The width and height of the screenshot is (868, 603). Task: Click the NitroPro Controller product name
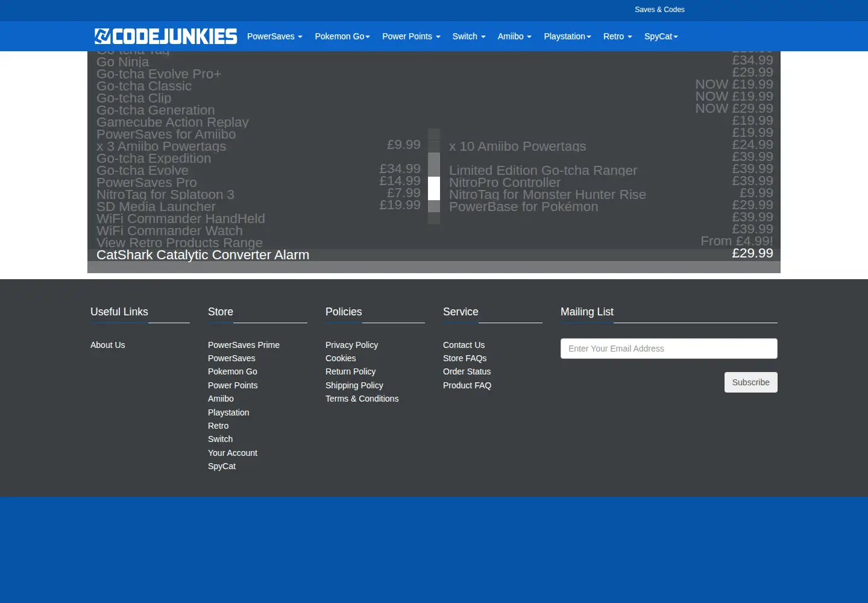coord(505,183)
